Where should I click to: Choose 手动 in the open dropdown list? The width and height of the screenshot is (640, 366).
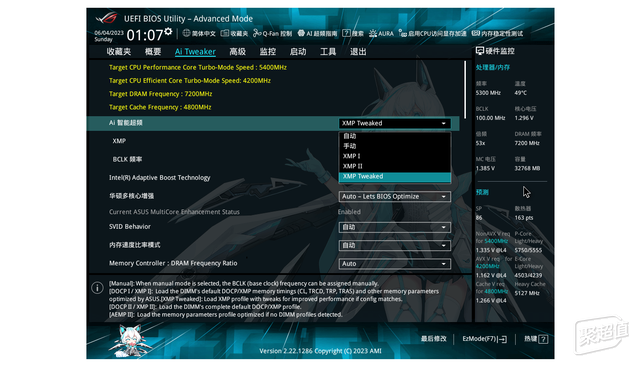(395, 146)
